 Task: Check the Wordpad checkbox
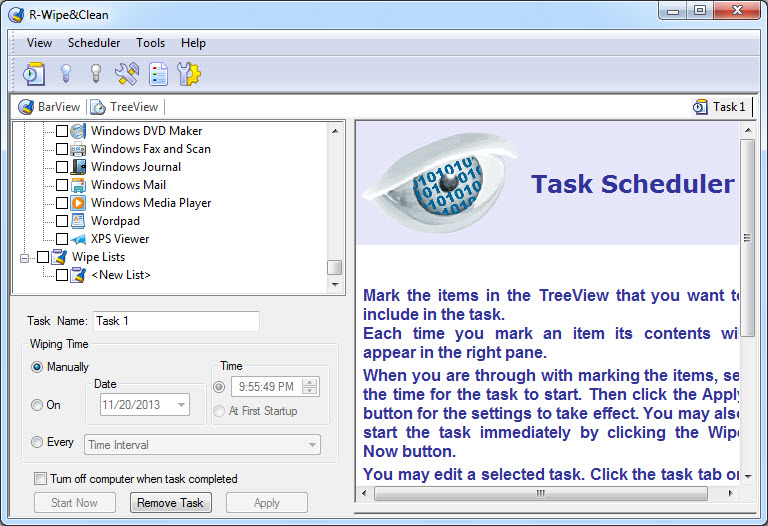[62, 221]
